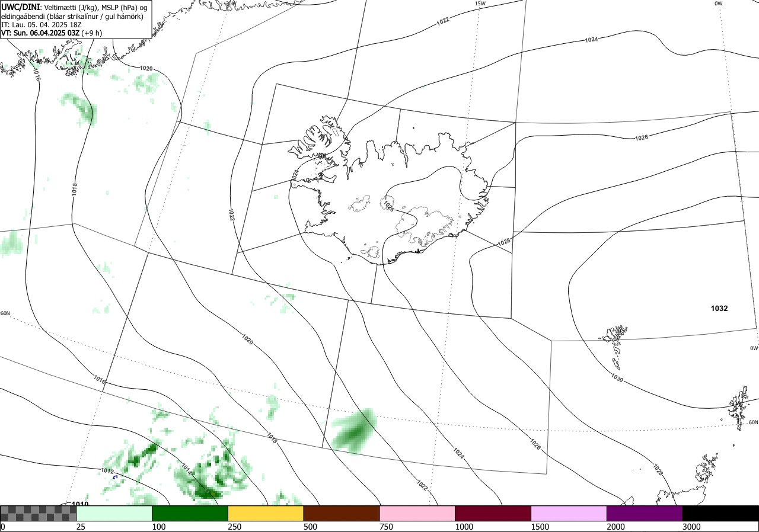This screenshot has height=532, width=759.
Task: Click the legend tick label "100"
Action: [158, 527]
